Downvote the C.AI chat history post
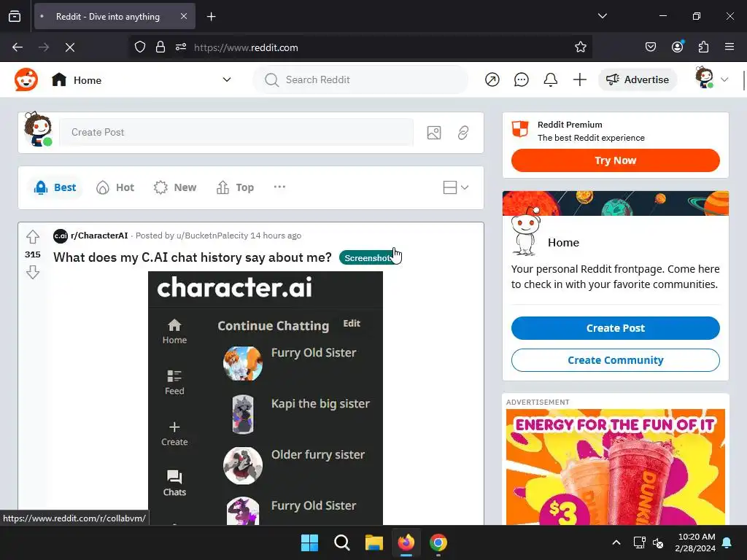Image resolution: width=747 pixels, height=560 pixels. (32, 273)
